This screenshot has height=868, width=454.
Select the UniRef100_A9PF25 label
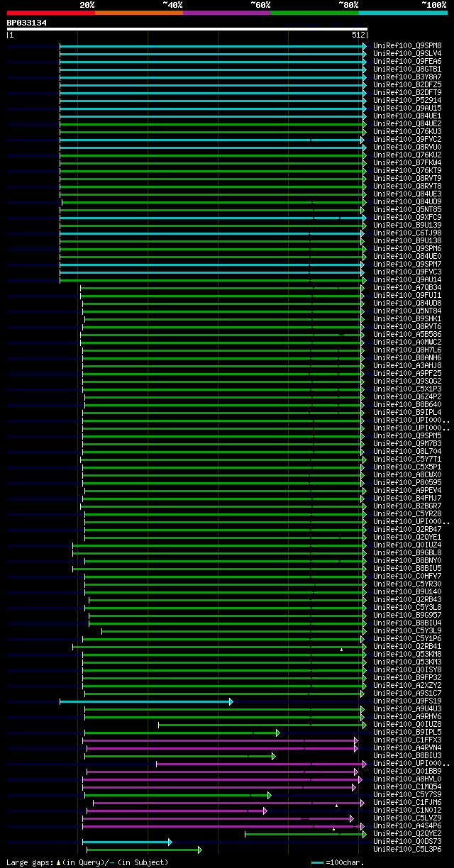click(x=407, y=373)
